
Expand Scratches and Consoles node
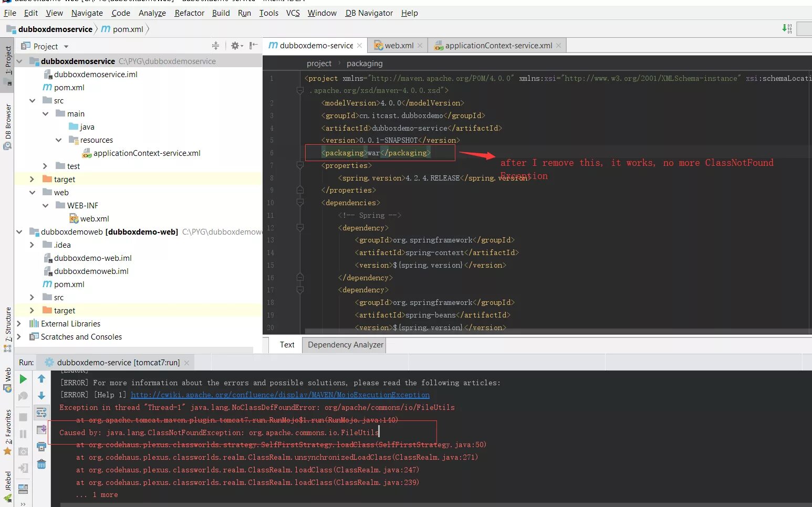19,337
